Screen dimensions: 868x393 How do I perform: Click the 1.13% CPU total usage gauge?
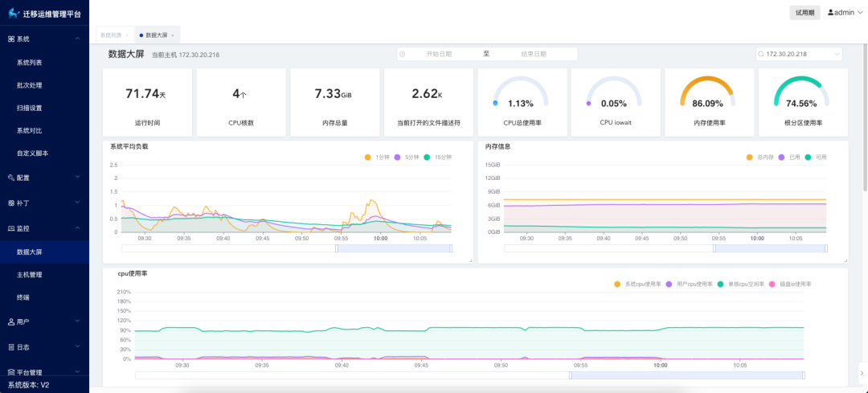[520, 92]
